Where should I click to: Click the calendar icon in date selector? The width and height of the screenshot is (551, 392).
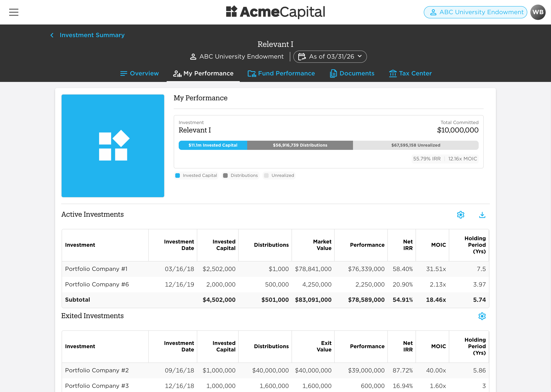tap(302, 56)
